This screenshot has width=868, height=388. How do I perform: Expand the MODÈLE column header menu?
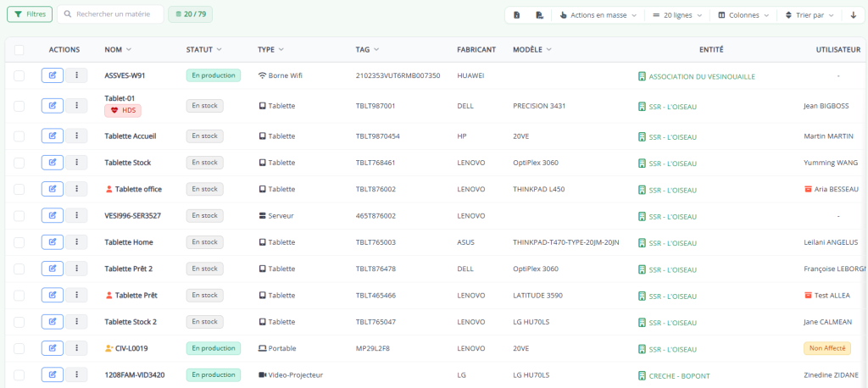548,50
